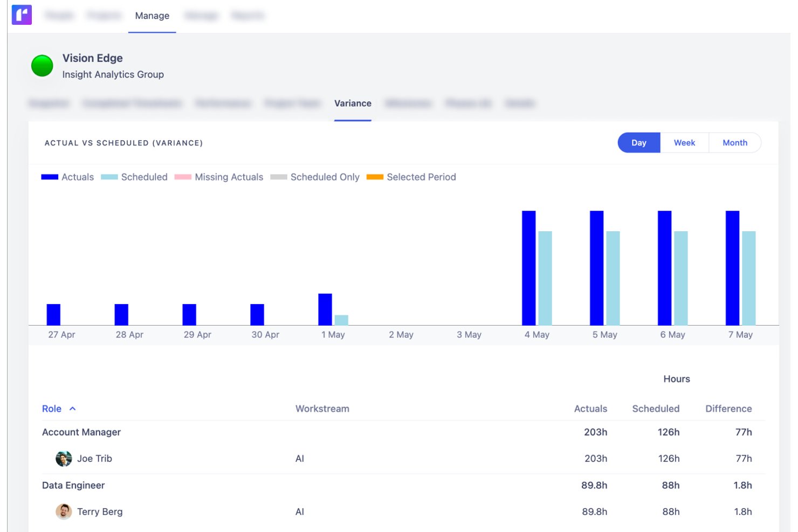This screenshot has height=532, width=798.
Task: Click the 1 May actuals bar
Action: point(325,309)
